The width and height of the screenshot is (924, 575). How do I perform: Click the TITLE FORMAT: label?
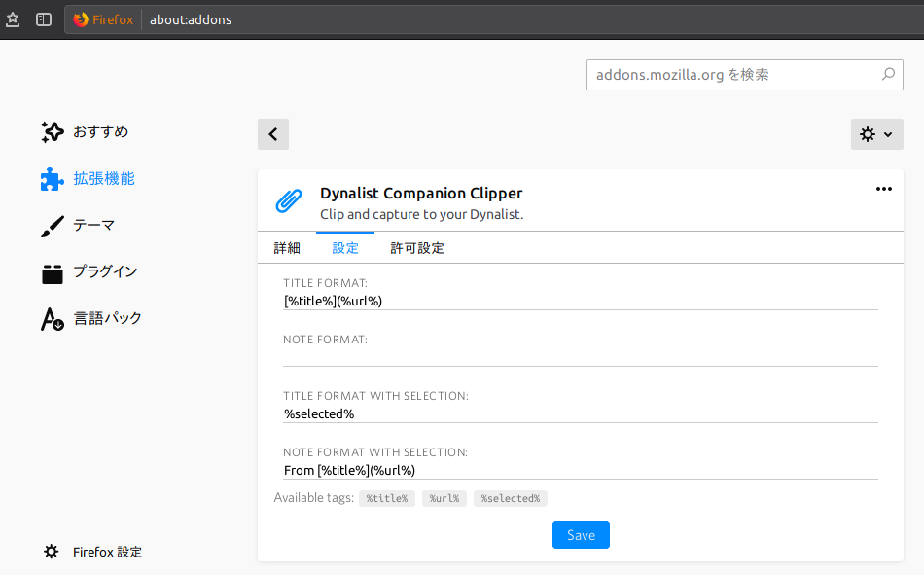pyautogui.click(x=325, y=283)
